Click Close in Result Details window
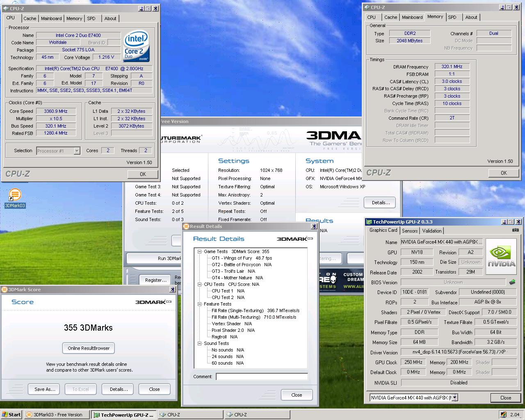525x420 pixels. pos(297,395)
